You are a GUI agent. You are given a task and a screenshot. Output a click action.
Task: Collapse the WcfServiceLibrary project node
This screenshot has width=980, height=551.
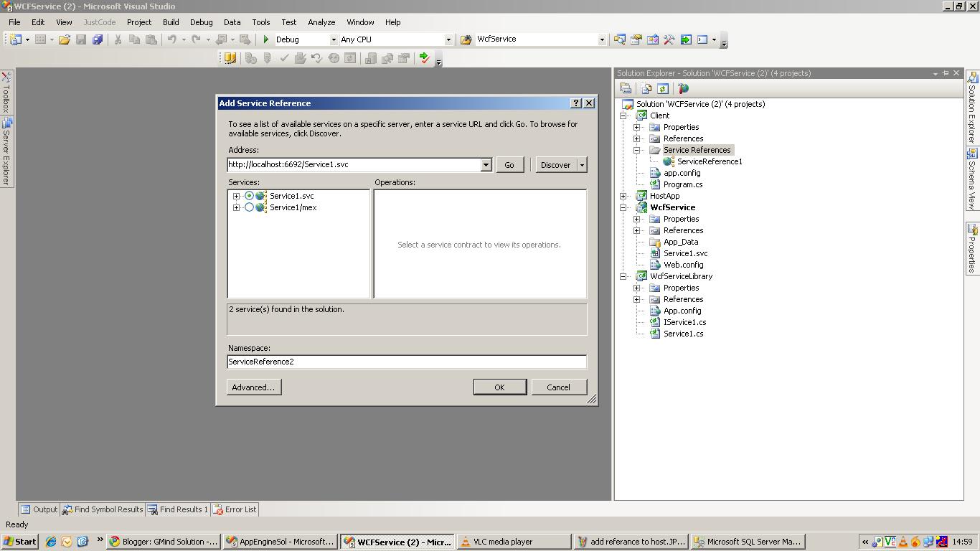click(x=623, y=276)
